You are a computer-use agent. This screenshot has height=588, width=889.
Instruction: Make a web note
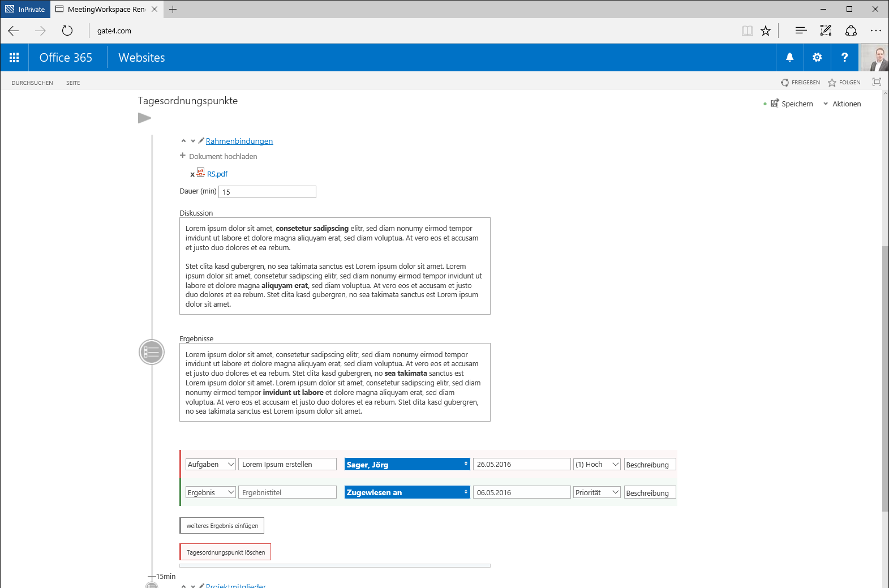pyautogui.click(x=826, y=31)
